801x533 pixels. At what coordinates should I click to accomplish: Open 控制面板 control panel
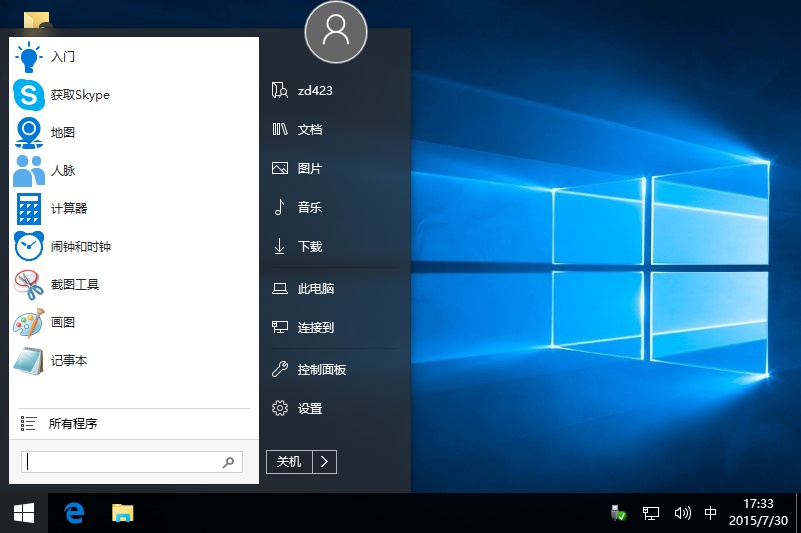(321, 370)
